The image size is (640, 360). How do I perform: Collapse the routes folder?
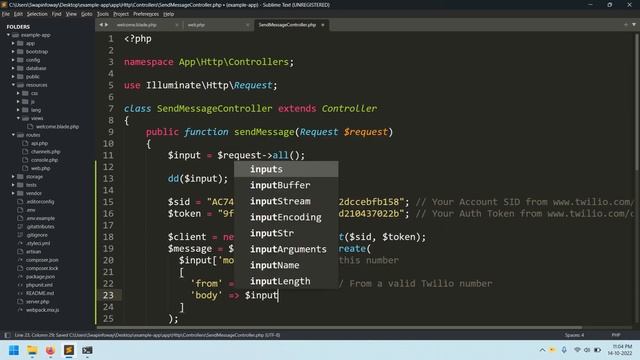13,135
